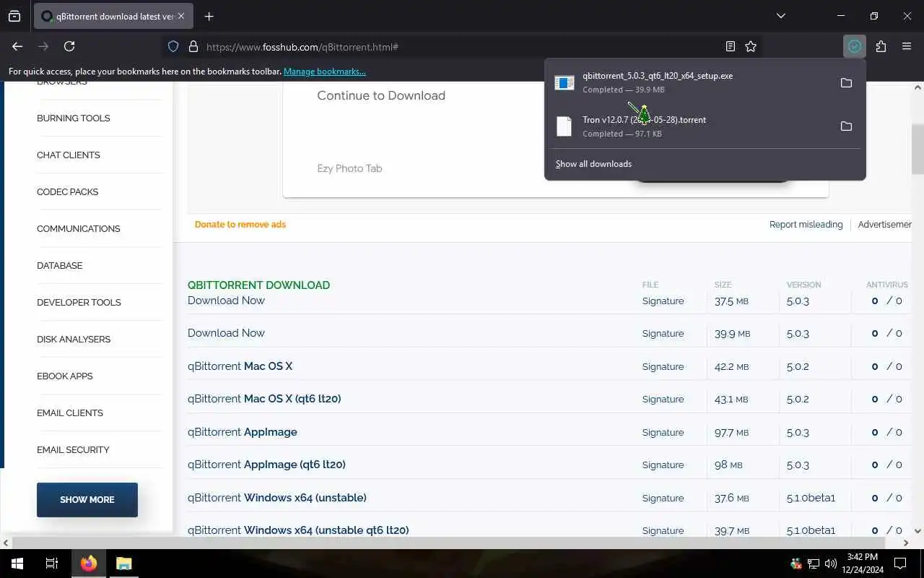Open Signature for the 37.5 MB file

(663, 301)
